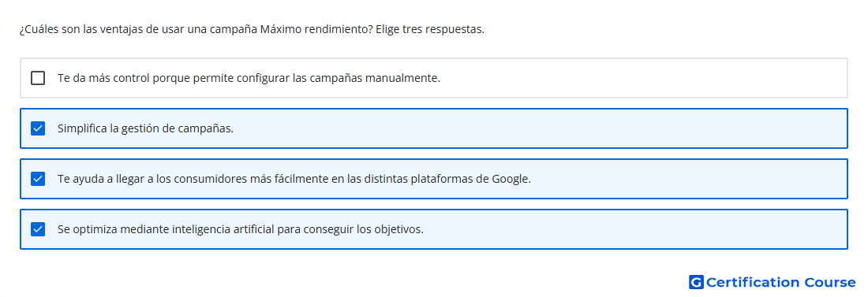
Task: Click the blue G logo icon
Action: [x=696, y=282]
